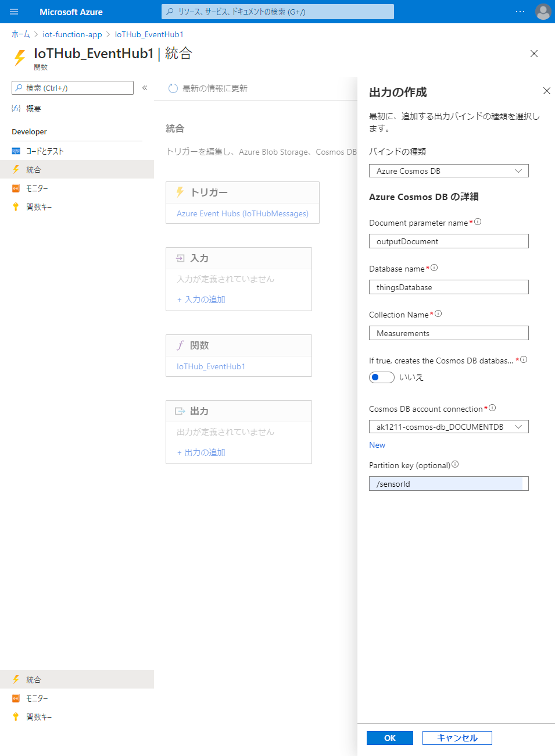The width and height of the screenshot is (555, 756).
Task: Click the Collection Name input field
Action: tap(449, 333)
